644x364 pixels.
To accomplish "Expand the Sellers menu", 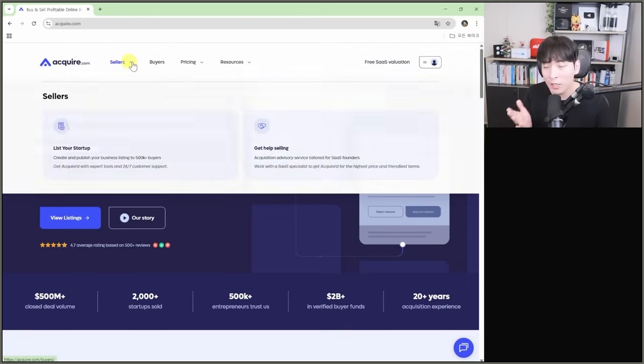I will [122, 62].
